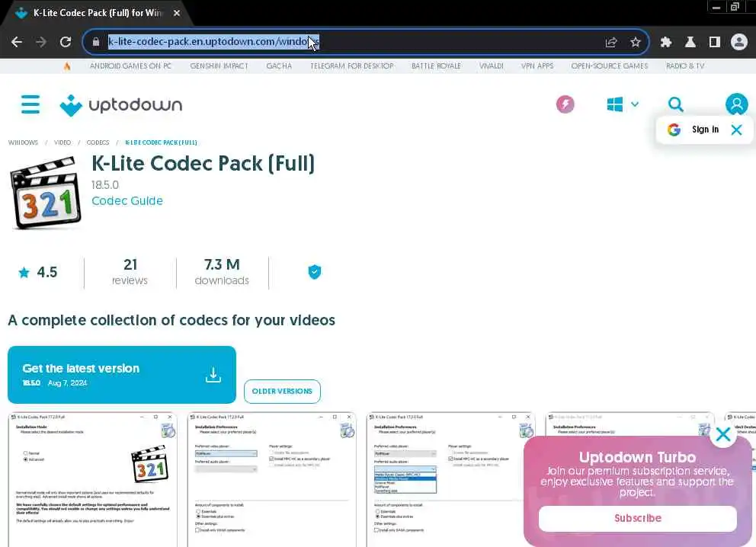Open the Extensions puzzle icon
Image resolution: width=756 pixels, height=547 pixels.
pos(666,42)
